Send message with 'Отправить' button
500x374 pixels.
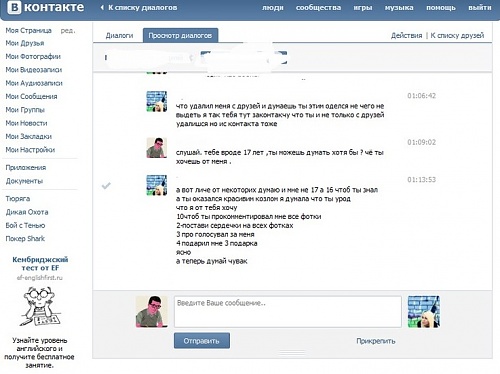click(202, 341)
